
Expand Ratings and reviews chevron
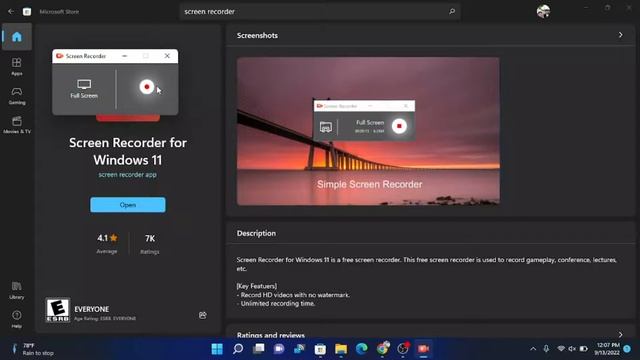(620, 335)
